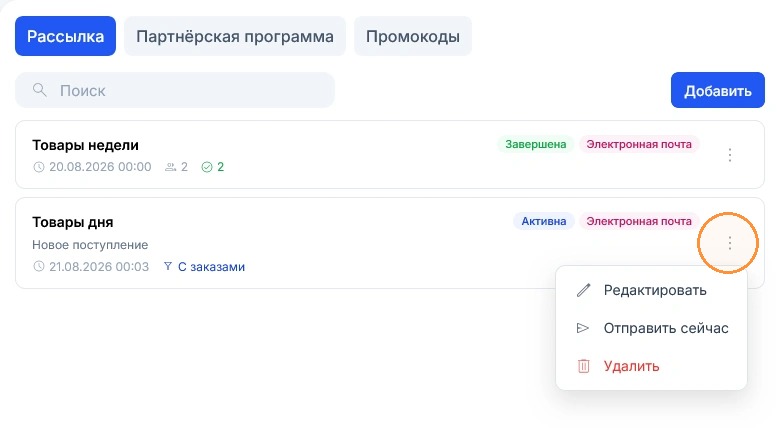Switch to the Партнёрская программа tab

pos(235,36)
